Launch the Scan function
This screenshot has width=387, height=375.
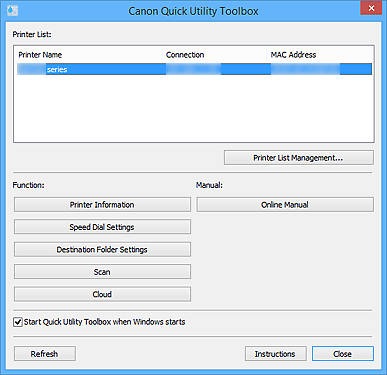pos(102,272)
